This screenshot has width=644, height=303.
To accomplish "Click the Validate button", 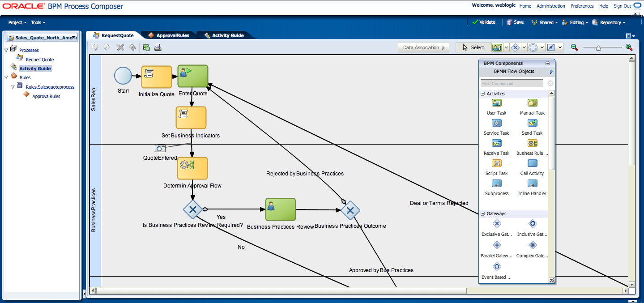I will (x=484, y=22).
